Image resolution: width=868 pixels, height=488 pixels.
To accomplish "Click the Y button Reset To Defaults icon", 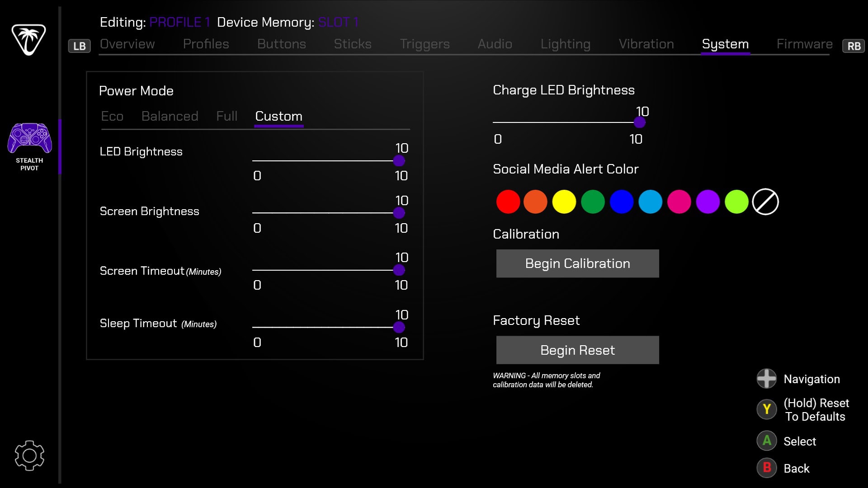I will pyautogui.click(x=767, y=409).
